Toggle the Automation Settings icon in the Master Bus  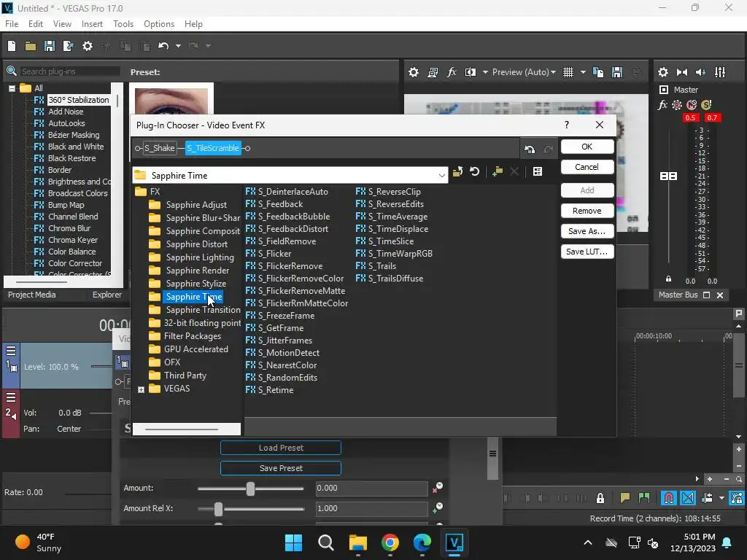coord(677,105)
